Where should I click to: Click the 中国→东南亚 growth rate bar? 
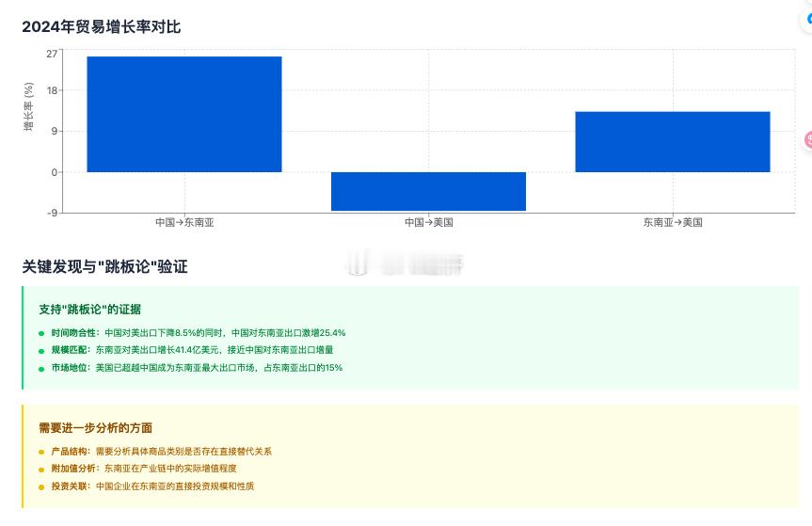coord(184,114)
